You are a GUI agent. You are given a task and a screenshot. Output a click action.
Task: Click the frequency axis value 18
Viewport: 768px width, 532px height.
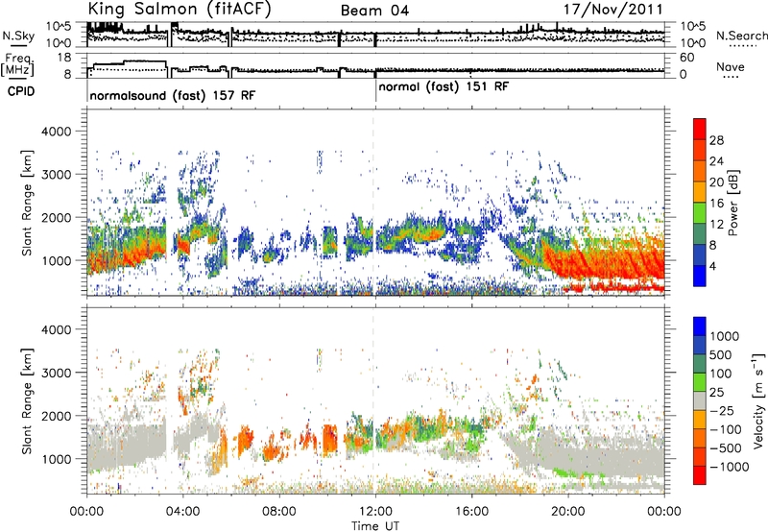coord(64,58)
